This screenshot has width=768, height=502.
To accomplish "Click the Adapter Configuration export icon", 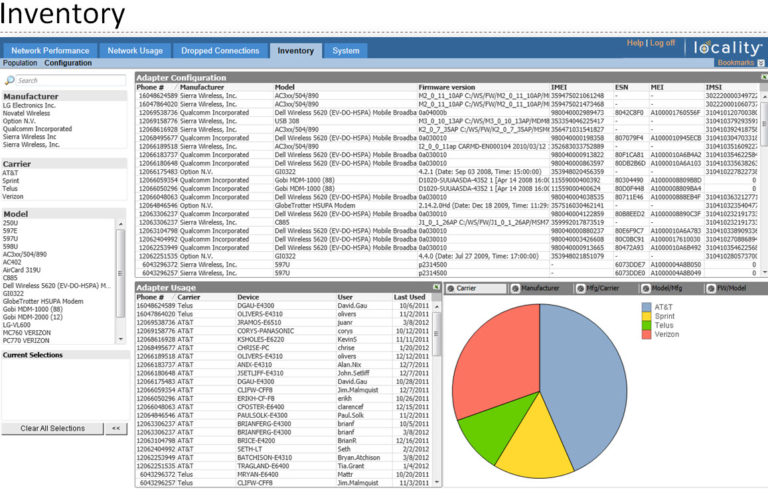I will click(x=764, y=77).
